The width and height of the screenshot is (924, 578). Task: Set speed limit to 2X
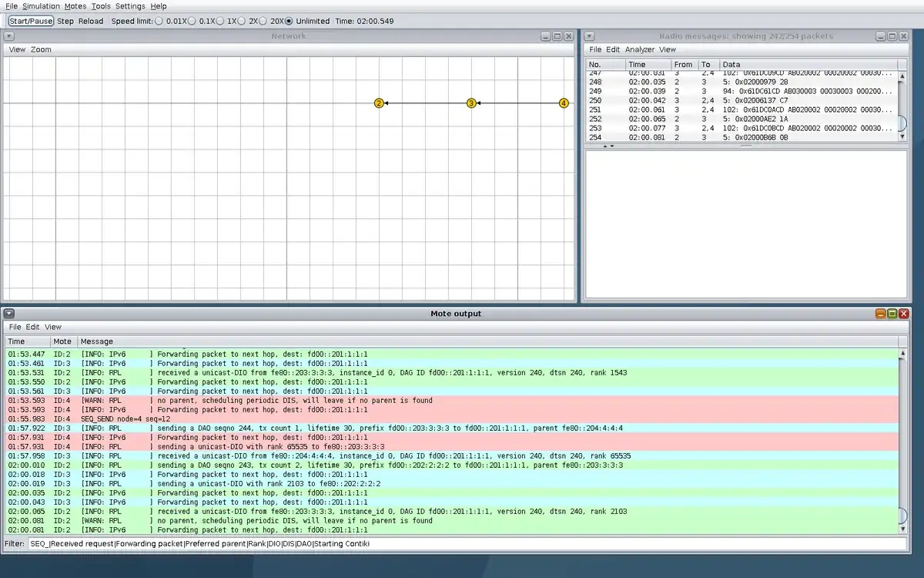(242, 21)
